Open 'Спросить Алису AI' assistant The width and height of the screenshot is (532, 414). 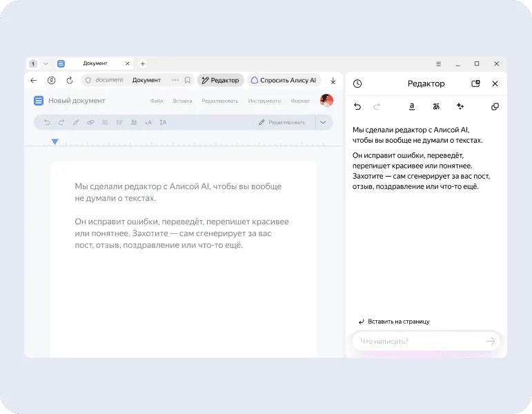click(x=284, y=80)
